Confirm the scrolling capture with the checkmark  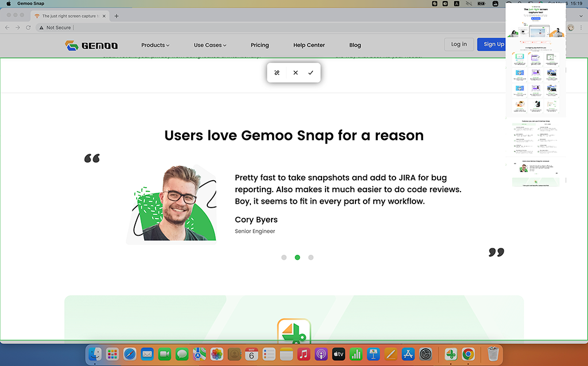pyautogui.click(x=311, y=73)
